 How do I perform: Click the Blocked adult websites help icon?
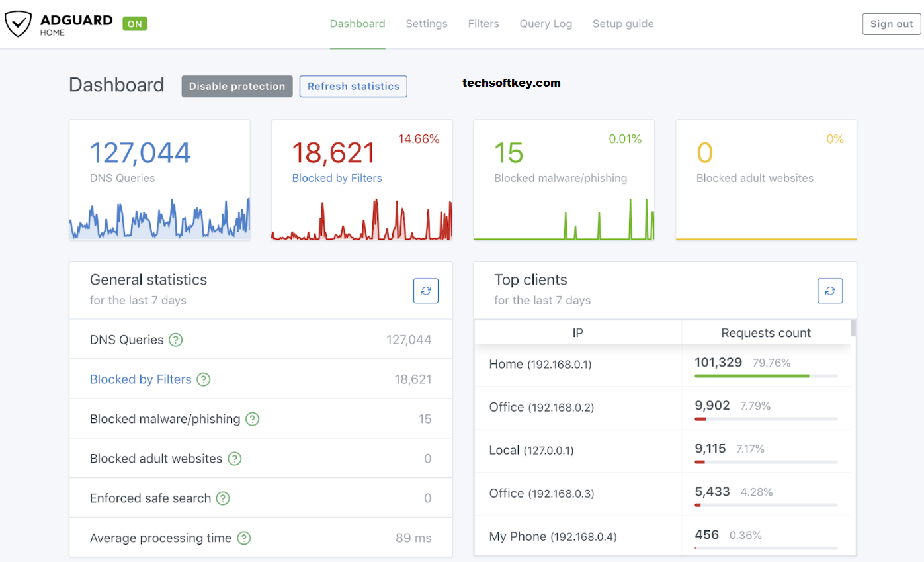point(234,459)
